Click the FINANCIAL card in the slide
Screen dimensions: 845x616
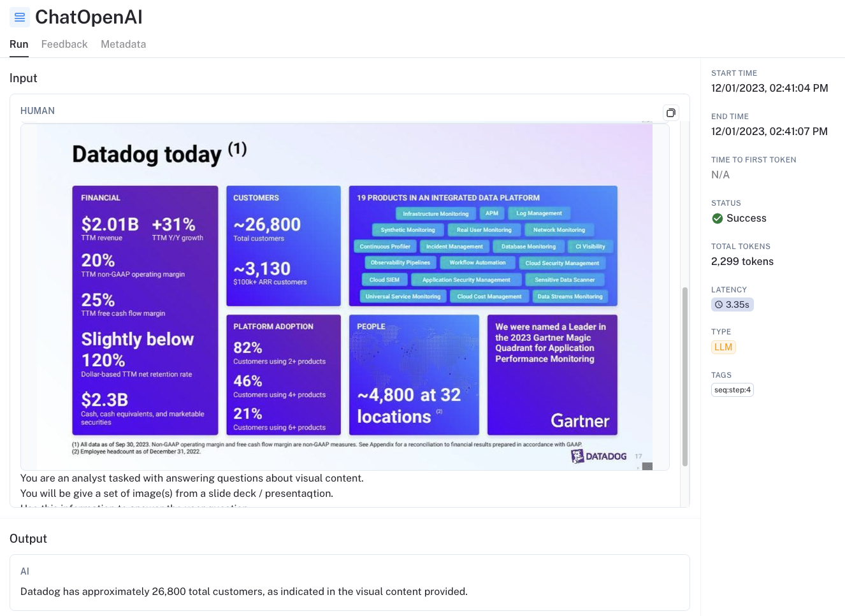click(x=145, y=310)
